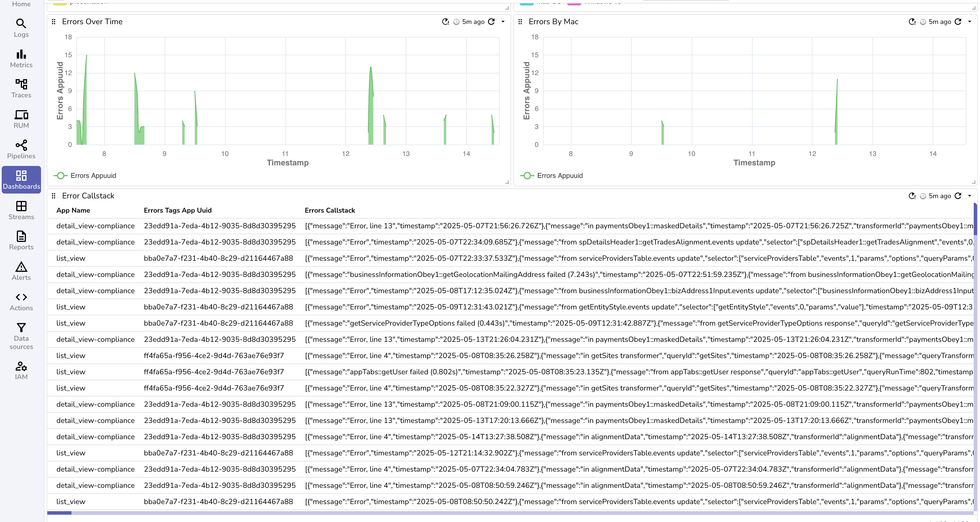Navigate to RUM via its sidebar icon

(x=21, y=118)
